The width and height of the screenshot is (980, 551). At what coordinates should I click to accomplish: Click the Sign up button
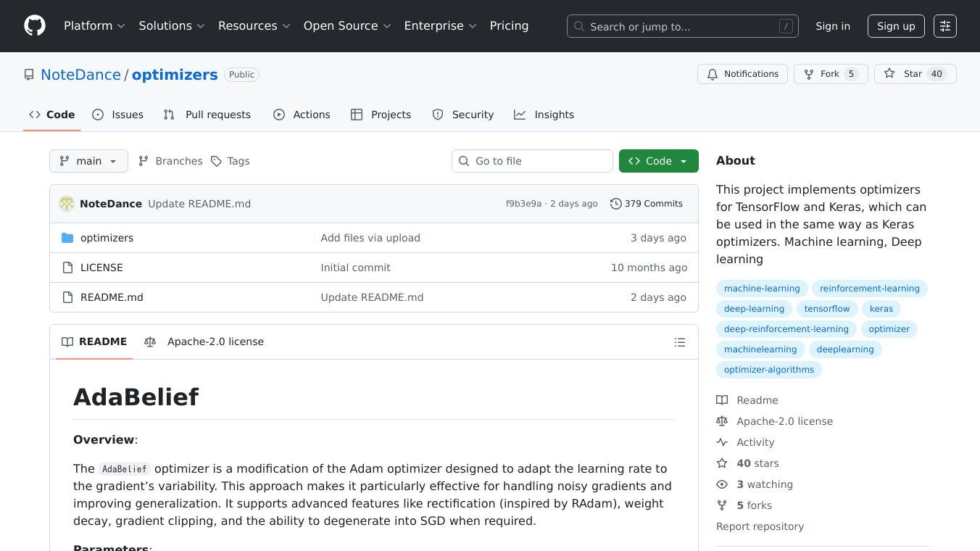[x=896, y=26]
